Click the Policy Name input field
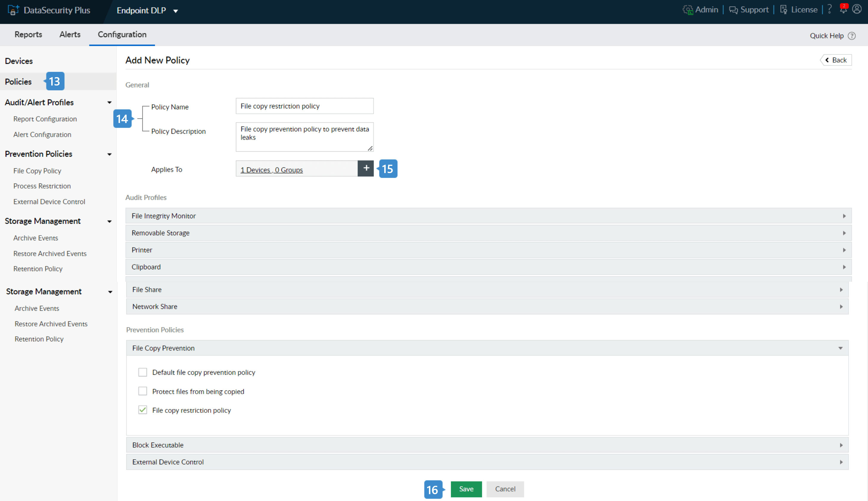868x501 pixels. point(304,106)
